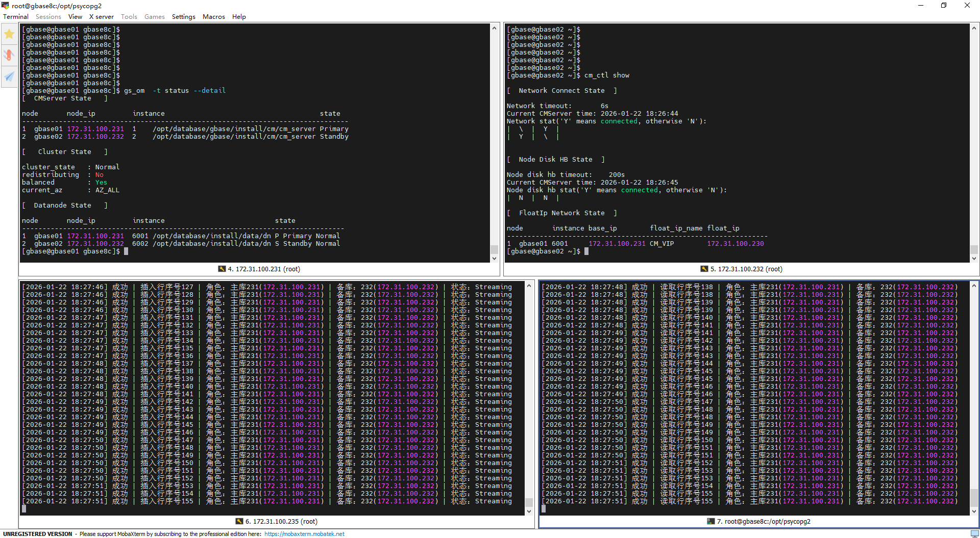Image resolution: width=980 pixels, height=538 pixels.
Task: Open the mobaxterm.mobatek.net subscription link
Action: (304, 534)
